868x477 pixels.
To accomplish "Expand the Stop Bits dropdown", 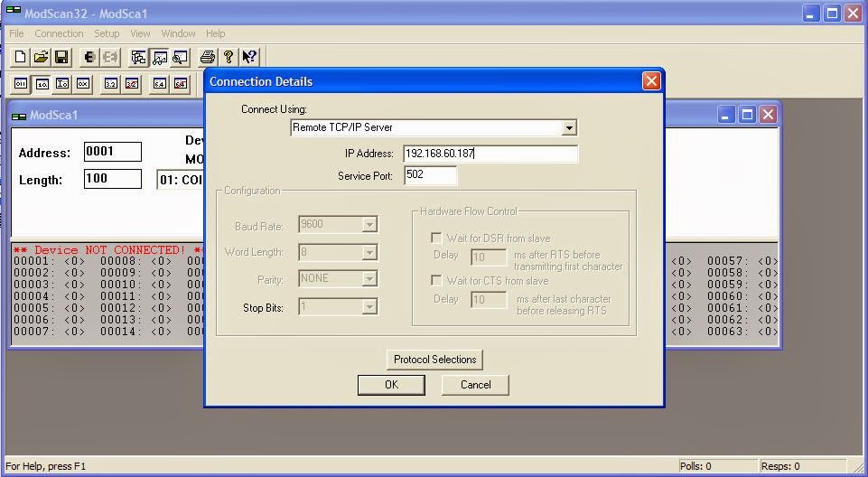I will 369,306.
